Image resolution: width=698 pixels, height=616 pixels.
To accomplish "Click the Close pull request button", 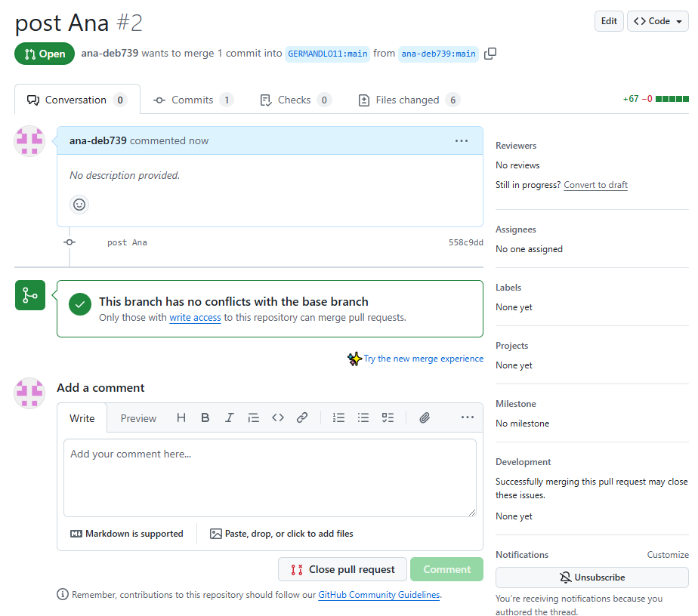I will [x=342, y=569].
